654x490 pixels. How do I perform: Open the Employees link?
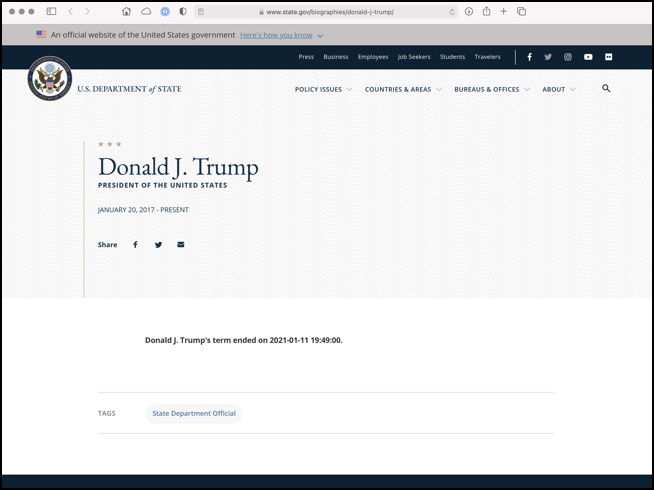(373, 57)
